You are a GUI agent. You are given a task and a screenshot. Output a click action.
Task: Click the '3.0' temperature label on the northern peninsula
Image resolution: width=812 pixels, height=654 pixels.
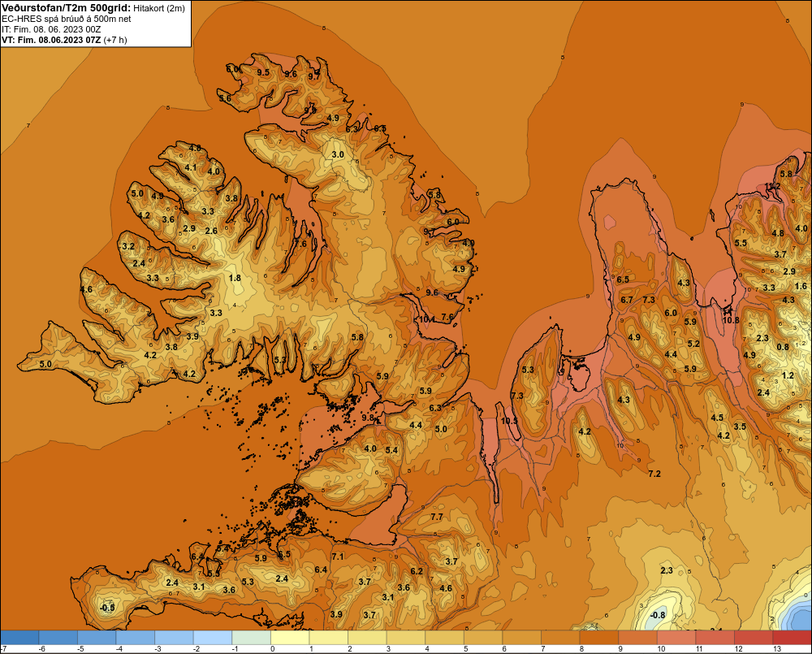(x=338, y=154)
